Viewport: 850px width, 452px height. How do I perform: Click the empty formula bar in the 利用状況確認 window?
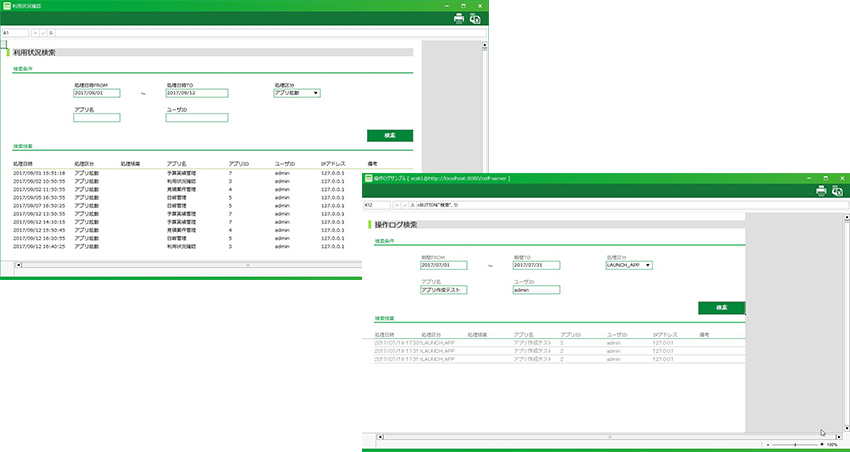coord(271,33)
